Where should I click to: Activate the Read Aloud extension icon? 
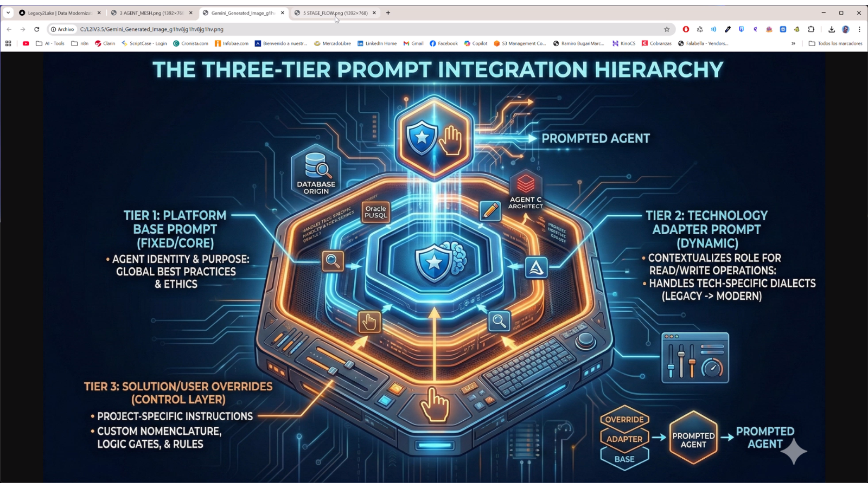pyautogui.click(x=713, y=29)
